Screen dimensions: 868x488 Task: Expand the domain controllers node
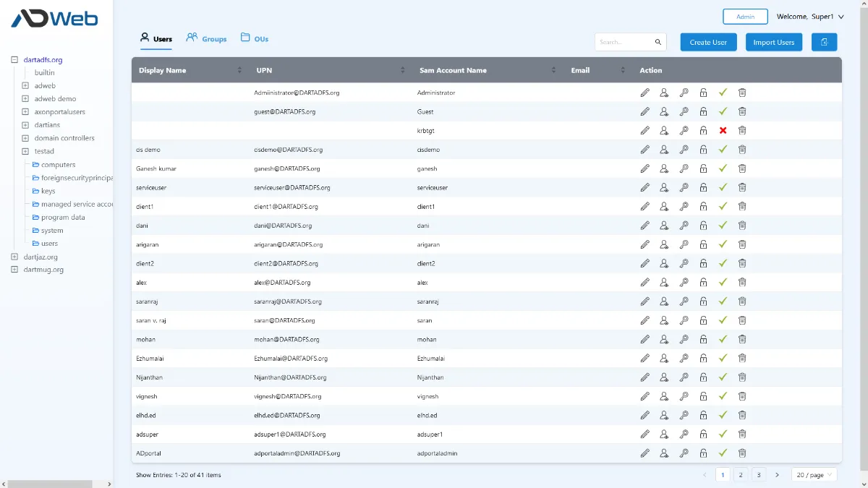(x=25, y=138)
